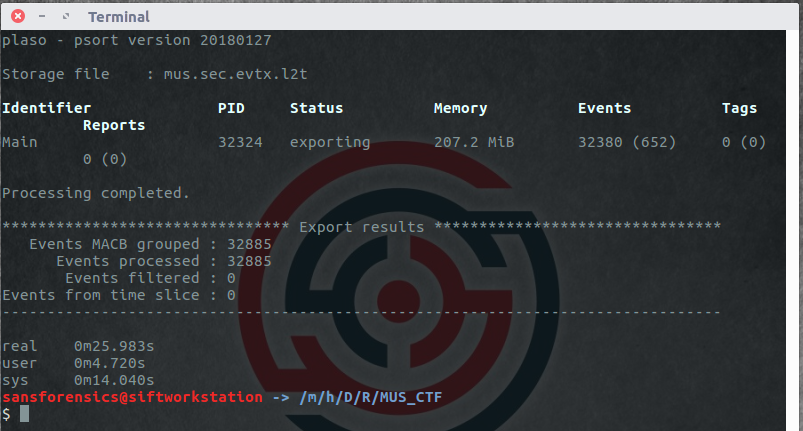Screen dimensions: 803x431
Task: Click the shell prompt cursor block
Action: [x=25, y=414]
